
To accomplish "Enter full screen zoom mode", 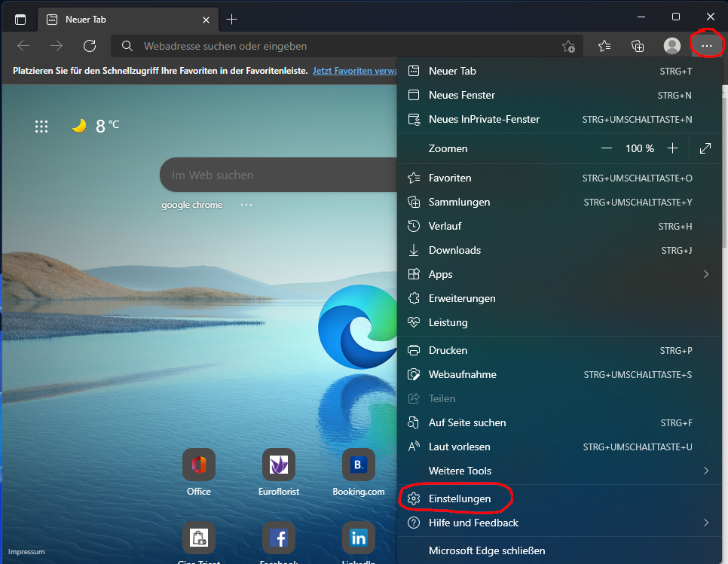I will pyautogui.click(x=705, y=148).
